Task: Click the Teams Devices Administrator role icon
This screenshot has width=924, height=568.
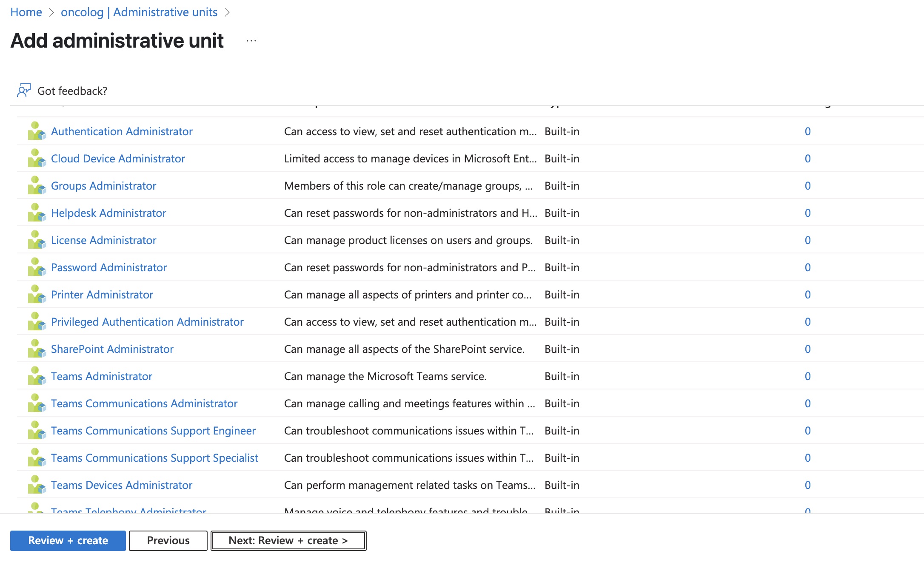Action: point(37,485)
